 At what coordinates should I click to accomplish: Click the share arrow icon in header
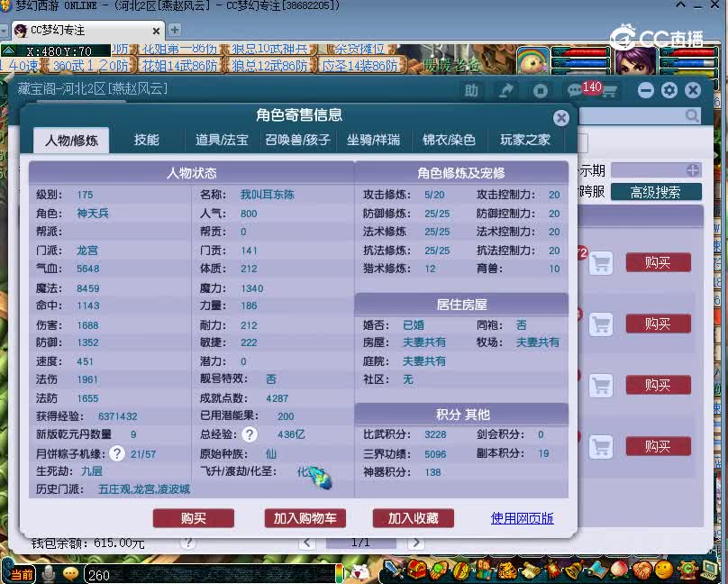[x=505, y=90]
